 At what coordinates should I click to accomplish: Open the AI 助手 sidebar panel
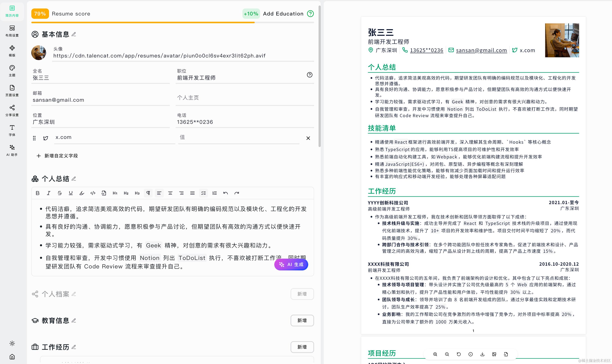(x=12, y=150)
